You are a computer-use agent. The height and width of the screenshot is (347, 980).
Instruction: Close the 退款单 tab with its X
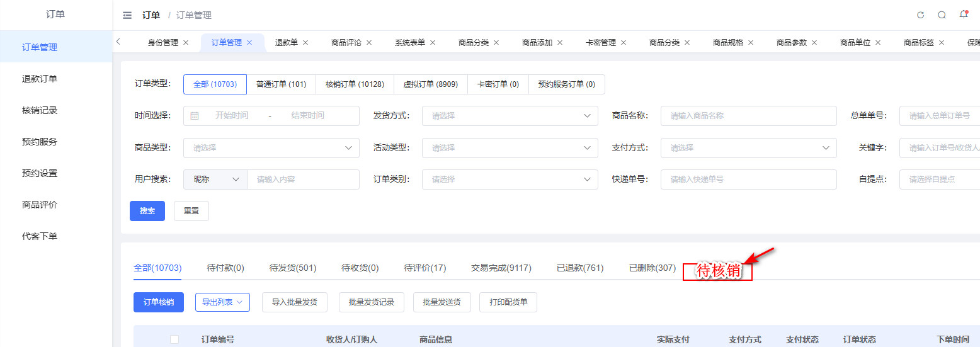(305, 43)
